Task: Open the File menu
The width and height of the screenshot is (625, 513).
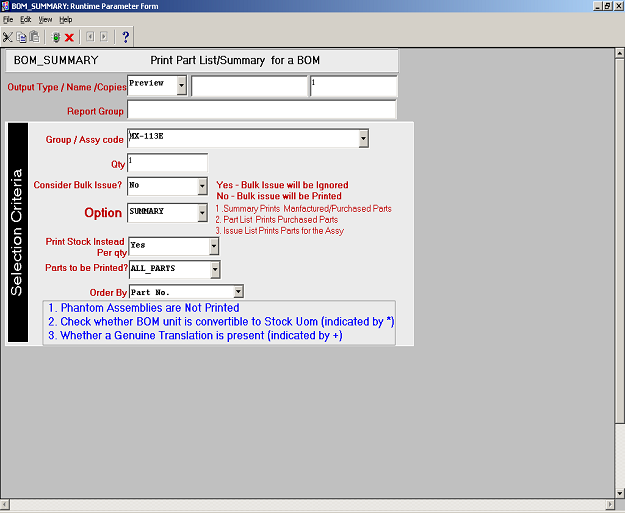Action: tap(8, 19)
